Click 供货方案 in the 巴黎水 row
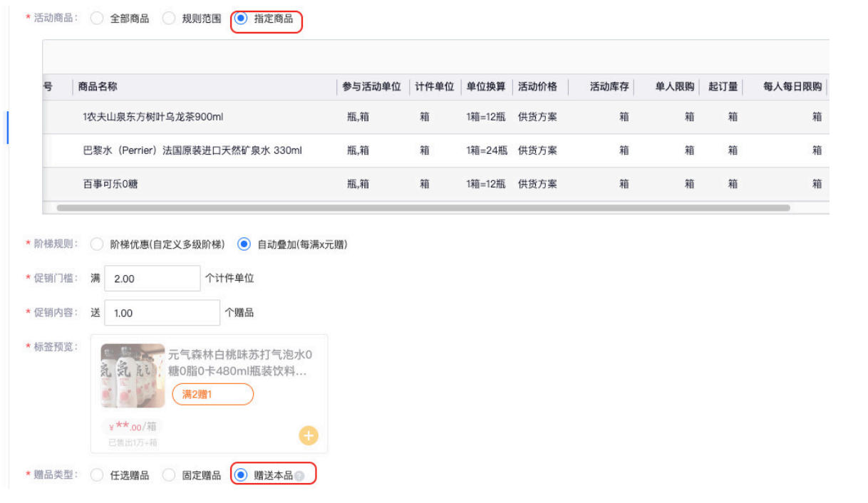Screen dimensions: 868x503 (x=537, y=150)
